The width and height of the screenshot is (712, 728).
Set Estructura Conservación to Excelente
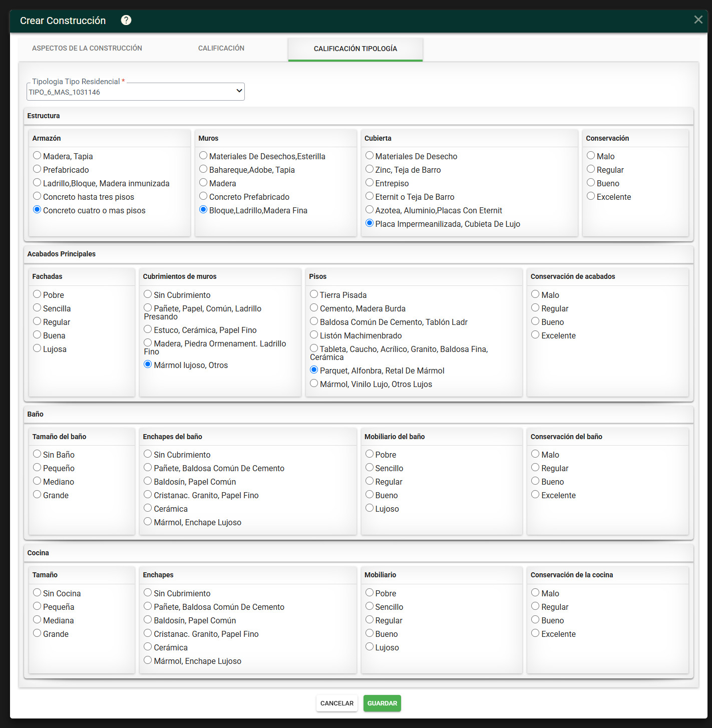(x=591, y=196)
